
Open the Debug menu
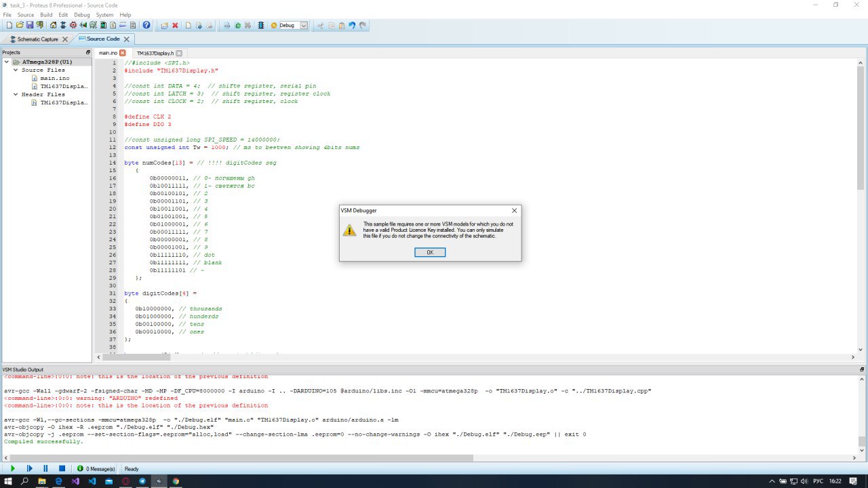click(82, 14)
